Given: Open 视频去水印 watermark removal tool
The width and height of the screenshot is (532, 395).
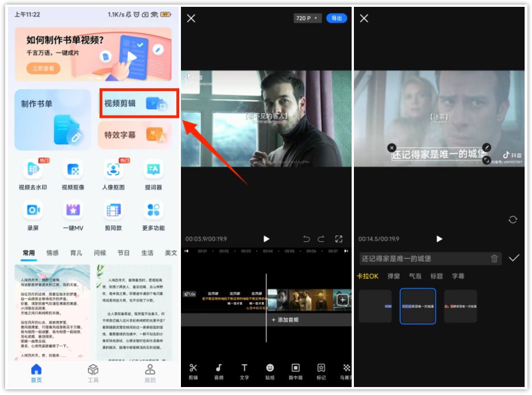Looking at the screenshot, I should pos(33,175).
